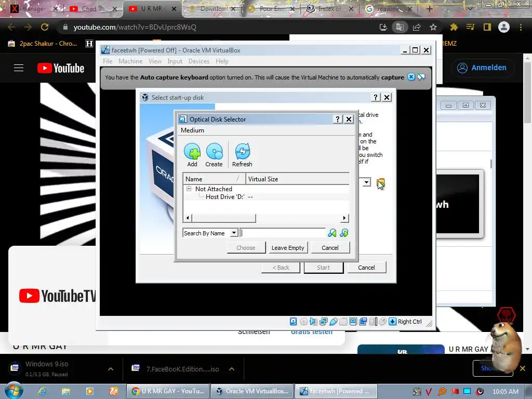Screen dimensions: 532x399
Task: Click the right scroll arrow of disk list
Action: coord(344,218)
